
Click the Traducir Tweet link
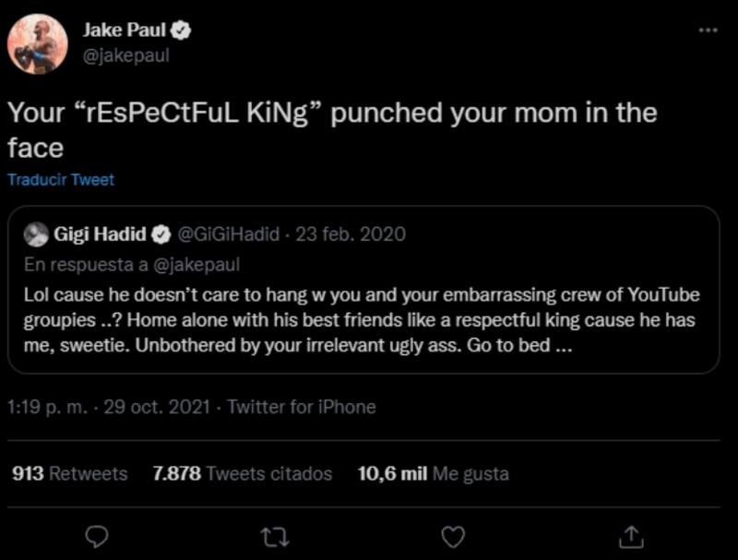61,180
